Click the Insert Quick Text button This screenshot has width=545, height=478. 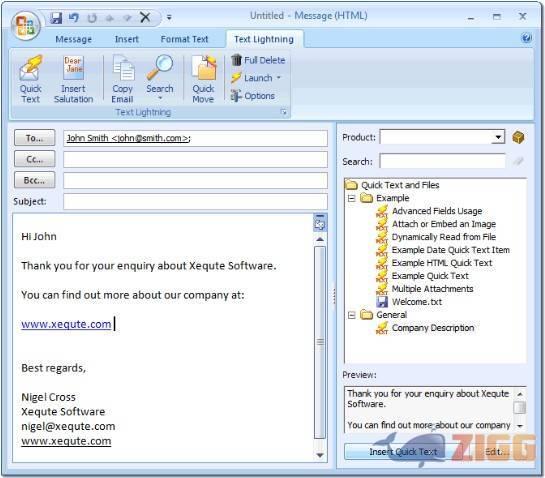[403, 451]
